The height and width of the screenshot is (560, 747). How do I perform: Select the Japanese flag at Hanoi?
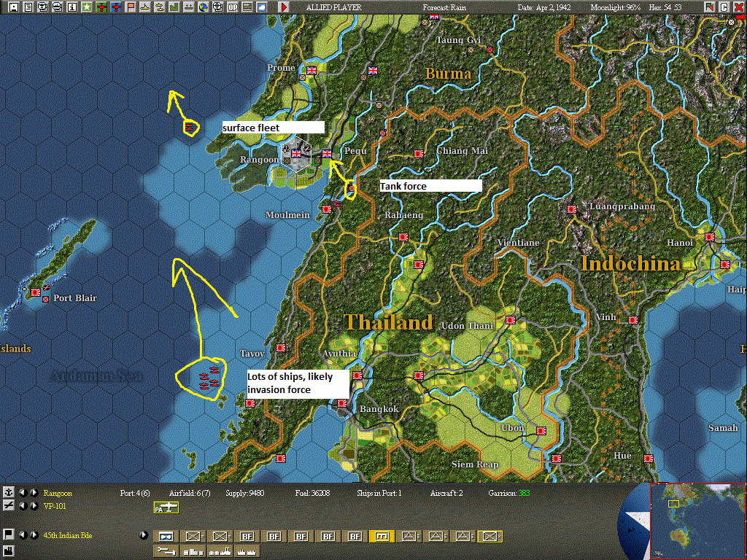point(710,237)
